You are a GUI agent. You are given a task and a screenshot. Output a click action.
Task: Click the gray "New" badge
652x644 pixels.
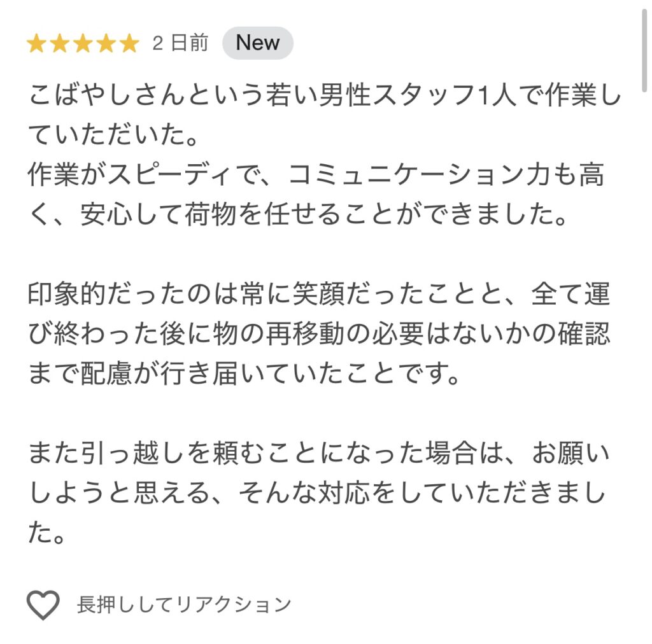point(257,43)
